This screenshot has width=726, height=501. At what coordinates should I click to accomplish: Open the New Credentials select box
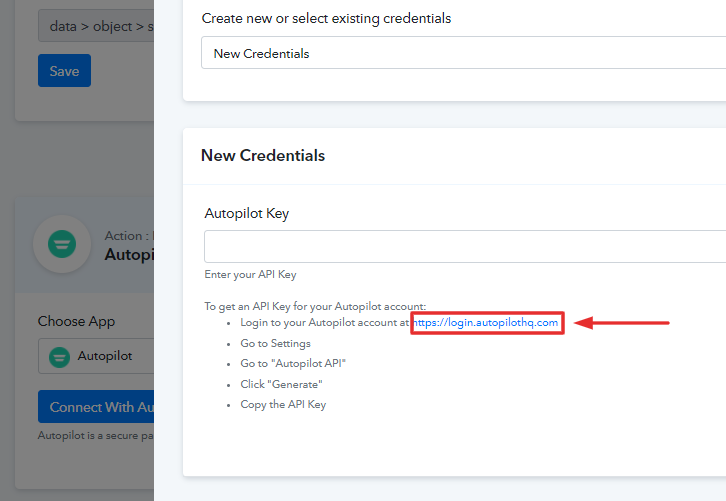(x=463, y=53)
